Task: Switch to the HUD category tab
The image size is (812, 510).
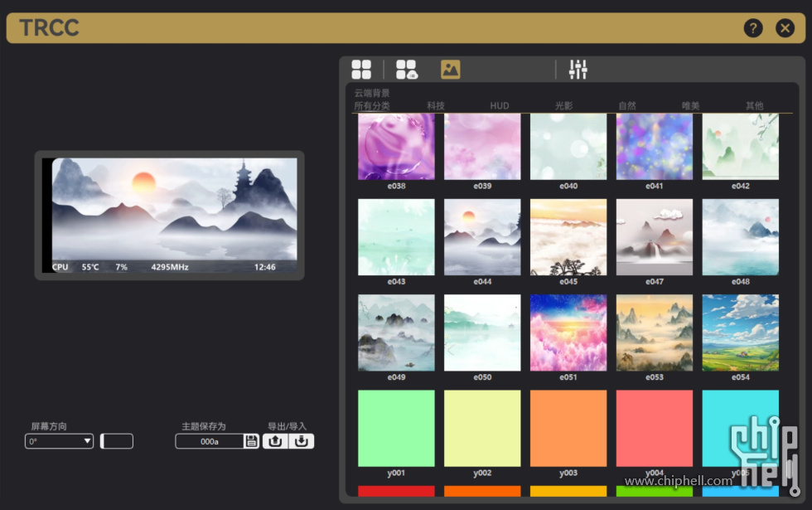Action: click(x=500, y=106)
